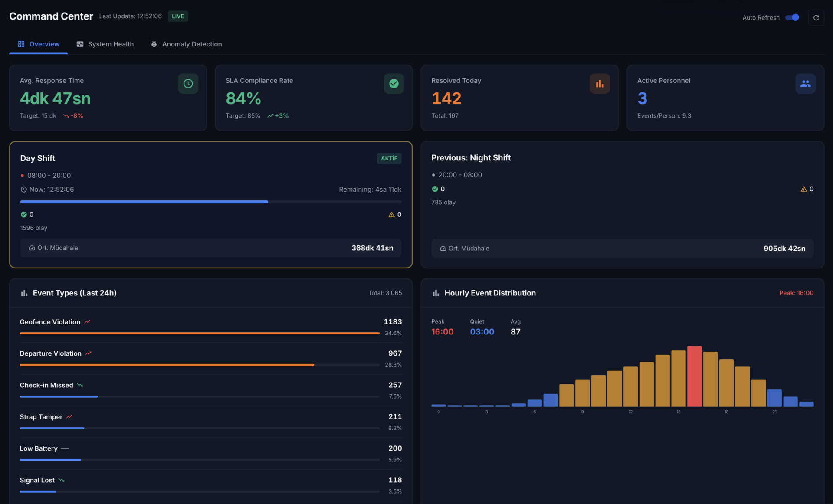The width and height of the screenshot is (833, 504).
Task: Switch to the System Health tab
Action: click(x=105, y=44)
